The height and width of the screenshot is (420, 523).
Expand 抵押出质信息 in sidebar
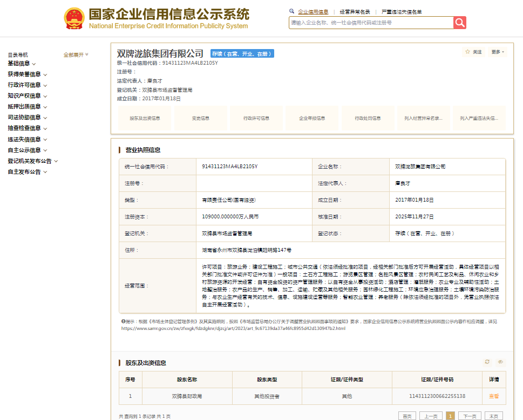pos(28,107)
